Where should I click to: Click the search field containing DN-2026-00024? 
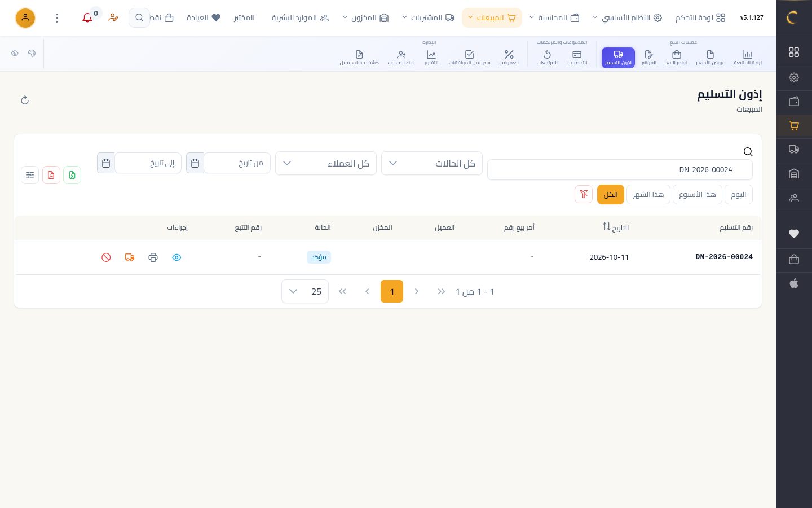click(x=620, y=170)
